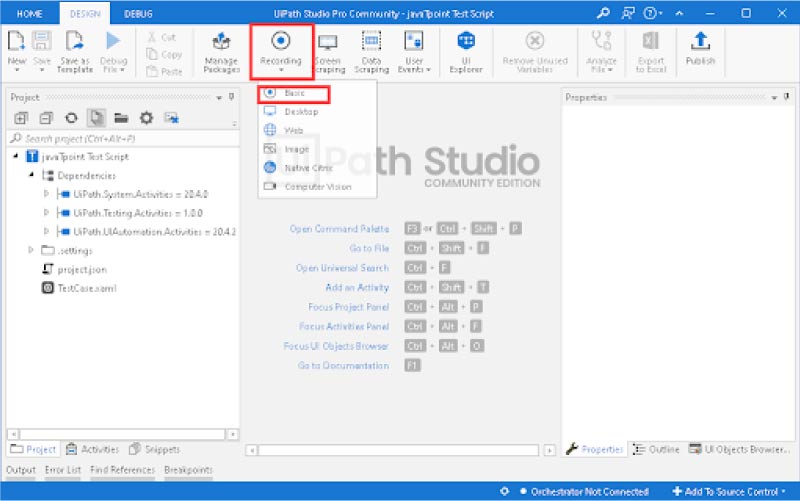Select Computer Vision recording option
800x501 pixels.
click(317, 187)
